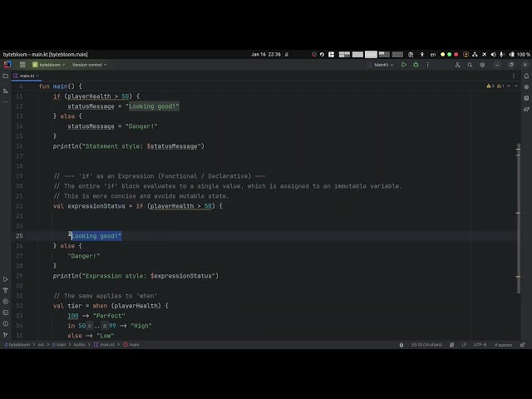Click the IntelliJ IDEA logo icon
This screenshot has width=532, height=399.
(x=7, y=65)
